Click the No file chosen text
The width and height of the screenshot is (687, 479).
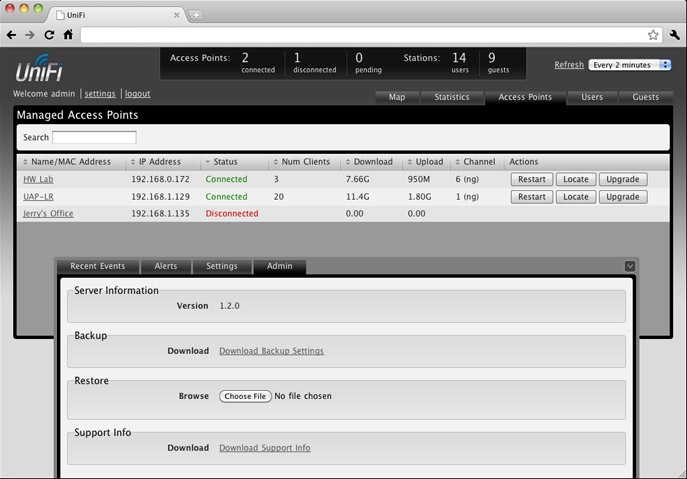tap(303, 396)
